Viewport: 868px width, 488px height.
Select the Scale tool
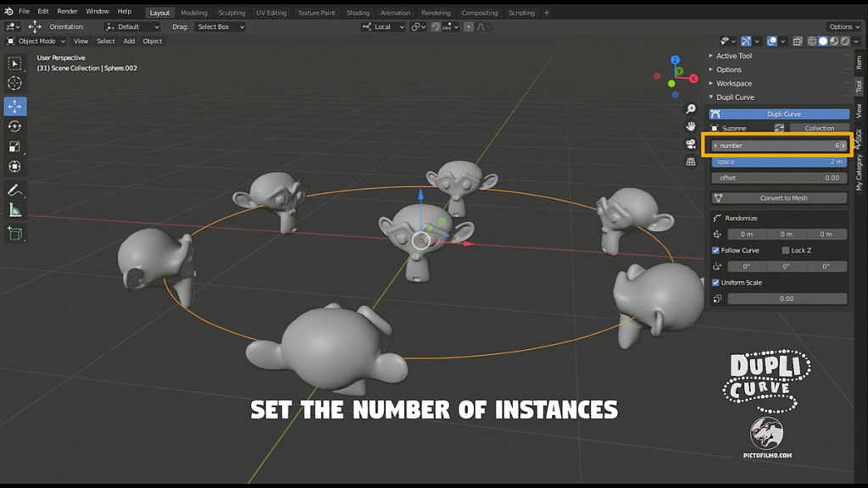(15, 147)
